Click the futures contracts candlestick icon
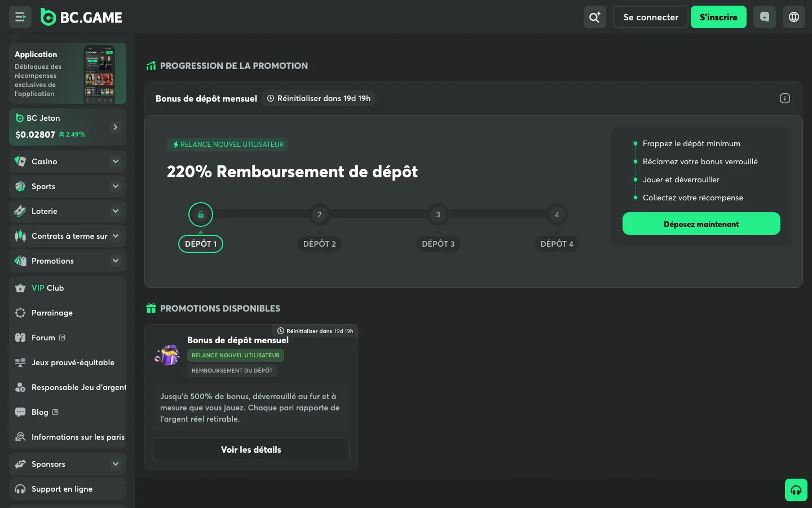Screen dimensions: 812x508 (20, 236)
